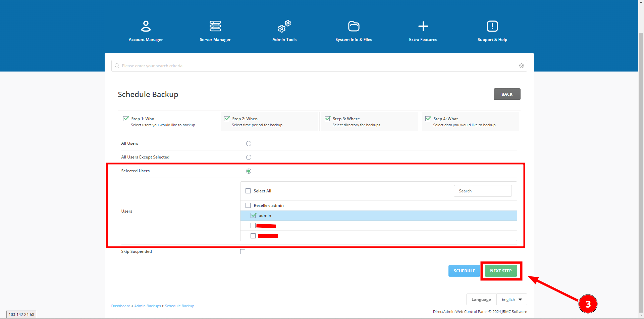Select the Selected Users radio button
The width and height of the screenshot is (644, 319).
click(249, 171)
